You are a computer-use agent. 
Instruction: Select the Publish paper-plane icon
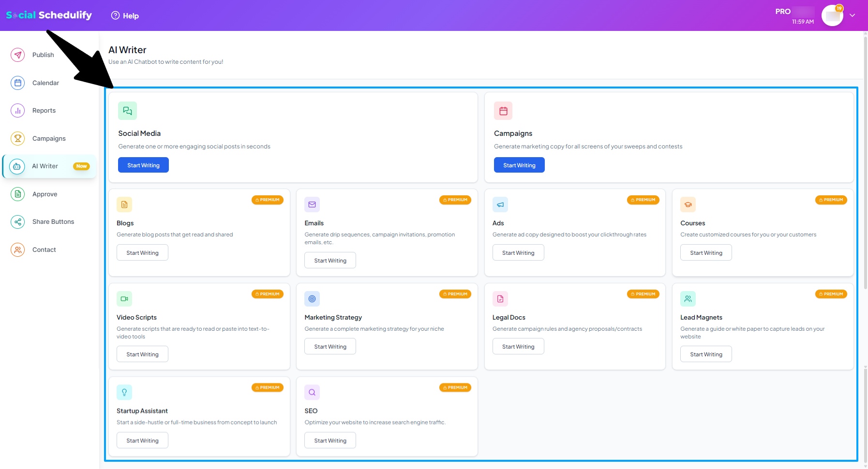pos(17,55)
